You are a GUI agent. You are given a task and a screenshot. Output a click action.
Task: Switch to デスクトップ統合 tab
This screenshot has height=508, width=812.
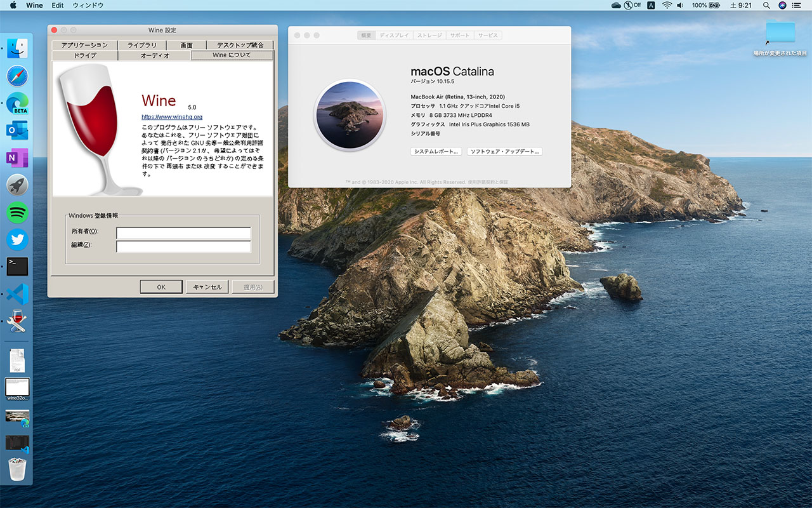(240, 45)
